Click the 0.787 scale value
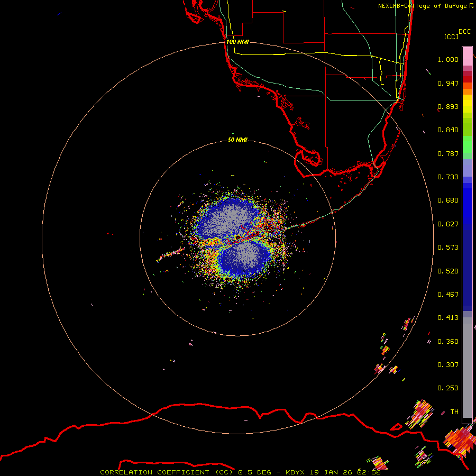 [x=448, y=153]
